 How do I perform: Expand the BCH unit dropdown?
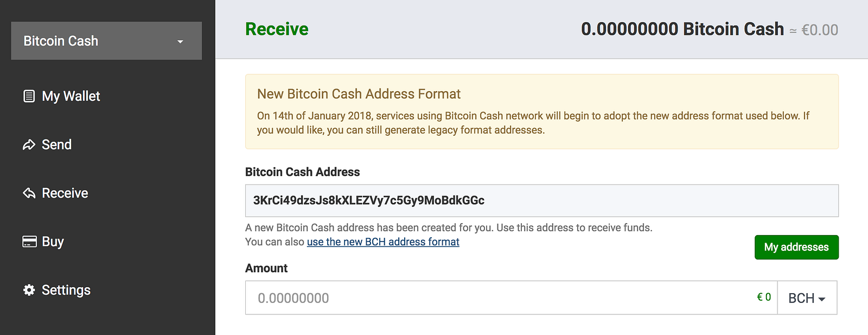(x=807, y=298)
